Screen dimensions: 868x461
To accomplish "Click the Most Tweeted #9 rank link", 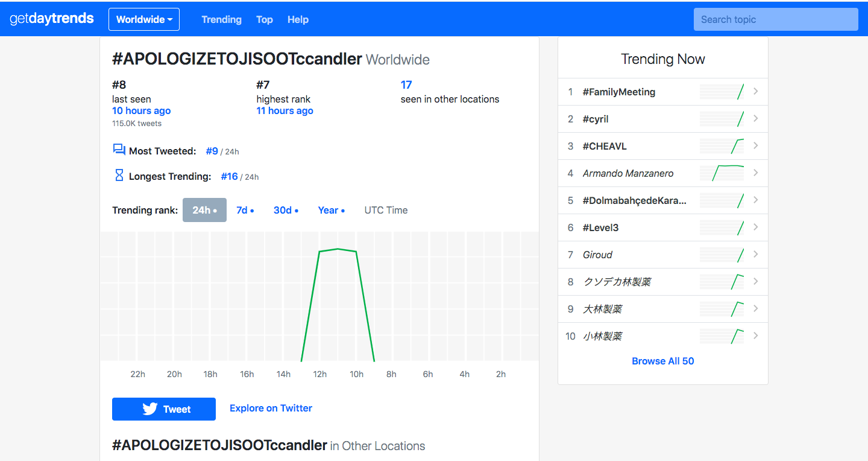I will pyautogui.click(x=212, y=151).
